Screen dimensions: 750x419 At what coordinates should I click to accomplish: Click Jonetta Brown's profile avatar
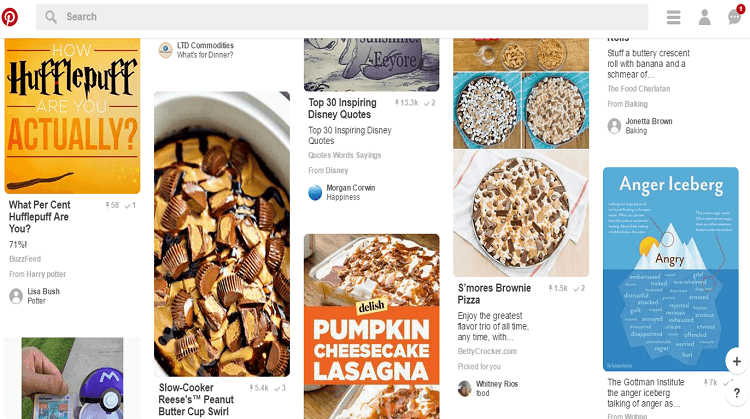(x=614, y=126)
